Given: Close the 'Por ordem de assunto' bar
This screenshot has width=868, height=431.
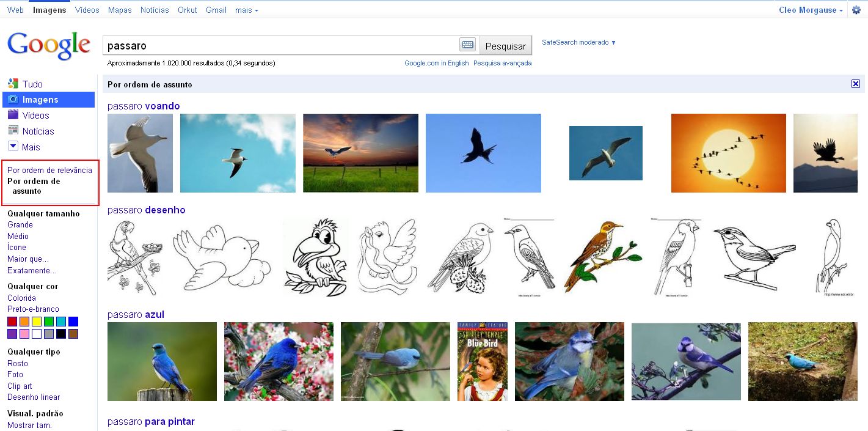Looking at the screenshot, I should [856, 84].
